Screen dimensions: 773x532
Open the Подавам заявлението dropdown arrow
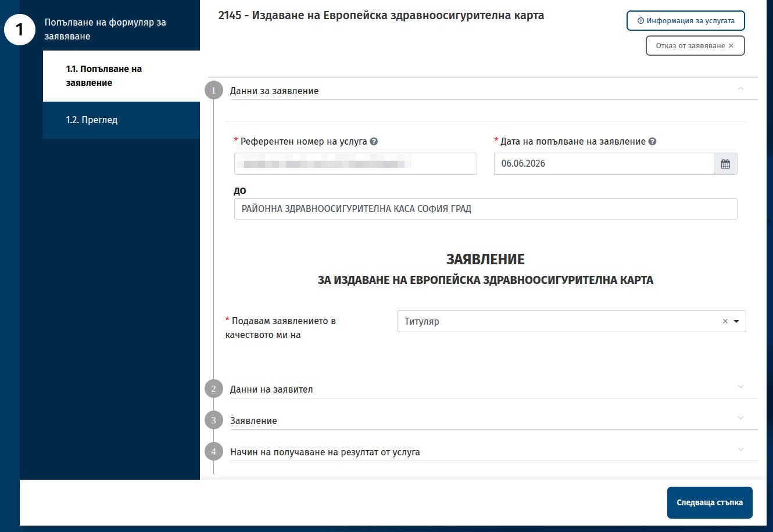[x=737, y=321]
